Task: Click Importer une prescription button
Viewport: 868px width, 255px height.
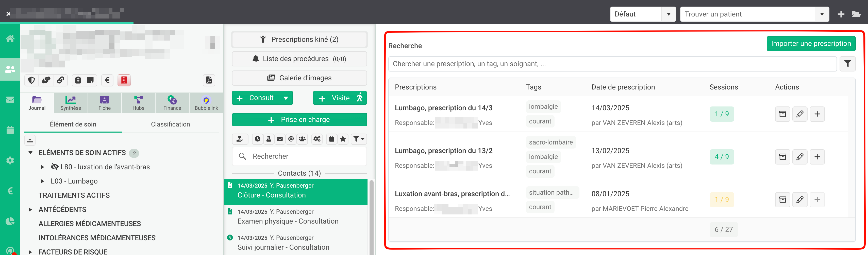Action: coord(811,43)
